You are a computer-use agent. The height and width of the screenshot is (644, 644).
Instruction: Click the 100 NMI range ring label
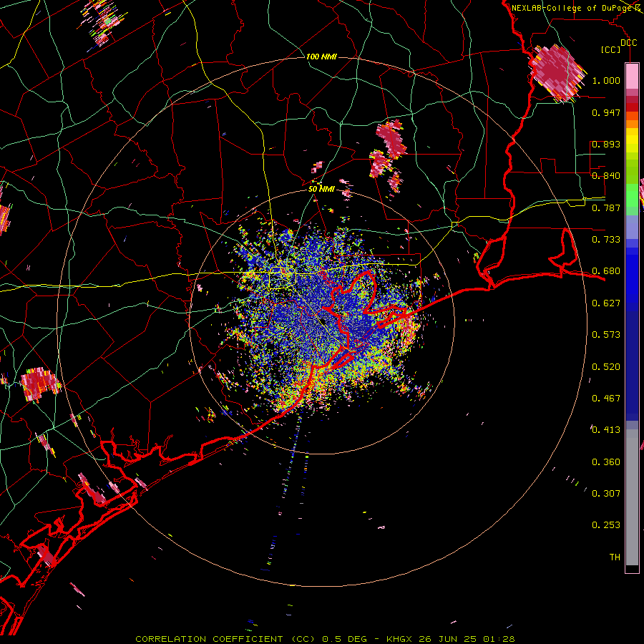[321, 57]
